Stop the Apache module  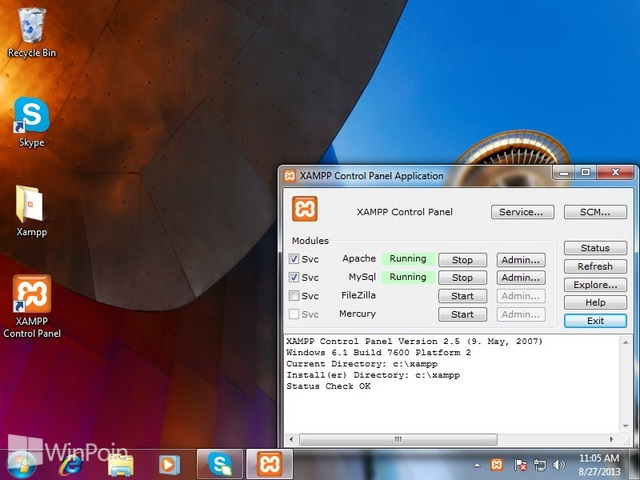(462, 260)
